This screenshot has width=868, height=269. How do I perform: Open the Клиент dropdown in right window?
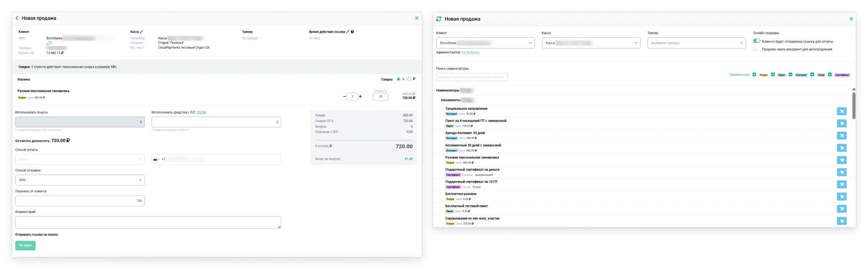pos(485,43)
